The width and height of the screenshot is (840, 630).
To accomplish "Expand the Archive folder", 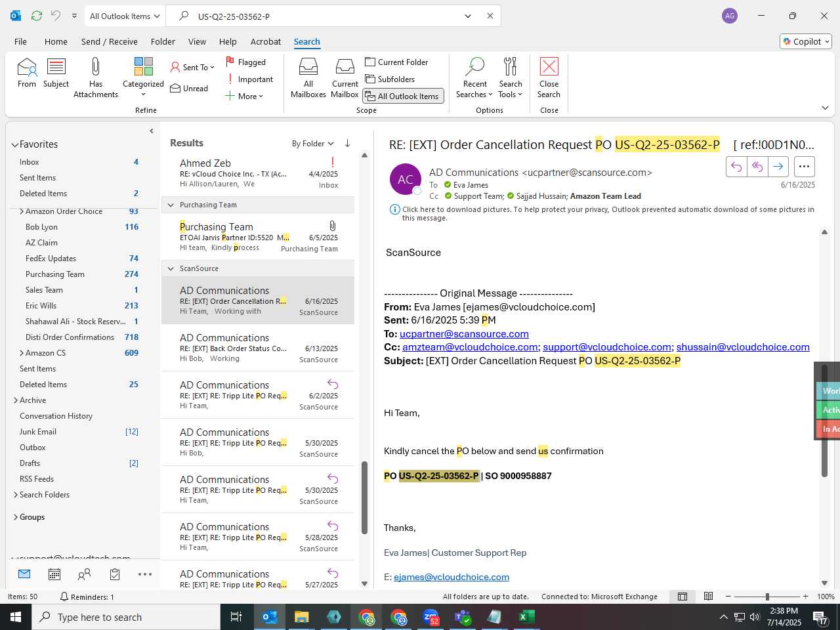I will [16, 400].
